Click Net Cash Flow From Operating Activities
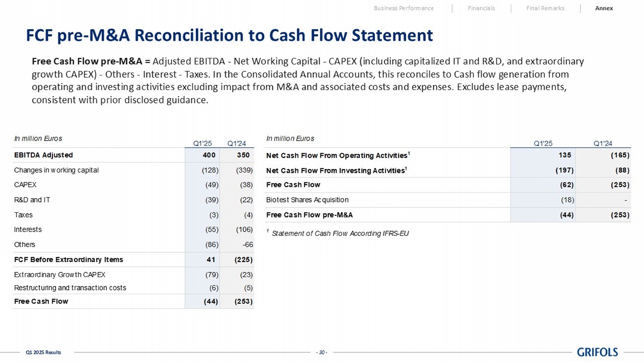644x362 pixels. tap(337, 155)
